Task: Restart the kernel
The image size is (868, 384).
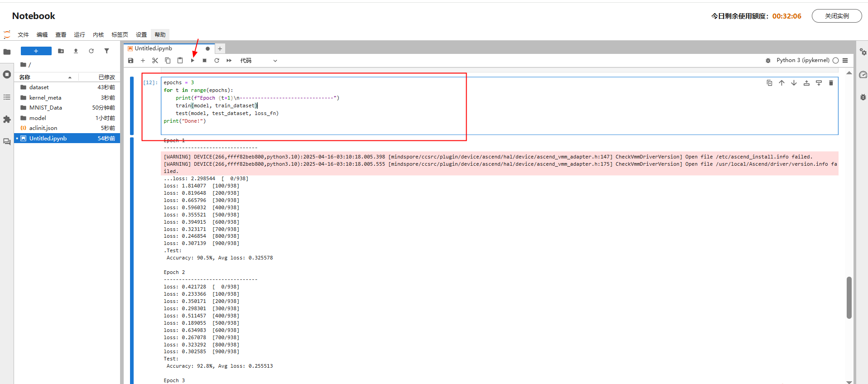Action: pos(217,60)
